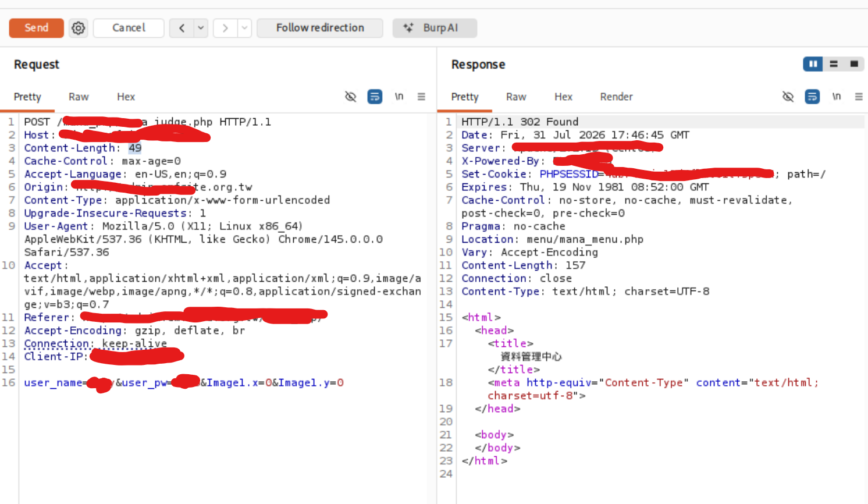Click the "Cache-Control: max-age=0" request header
The height and width of the screenshot is (504, 868).
(x=102, y=161)
